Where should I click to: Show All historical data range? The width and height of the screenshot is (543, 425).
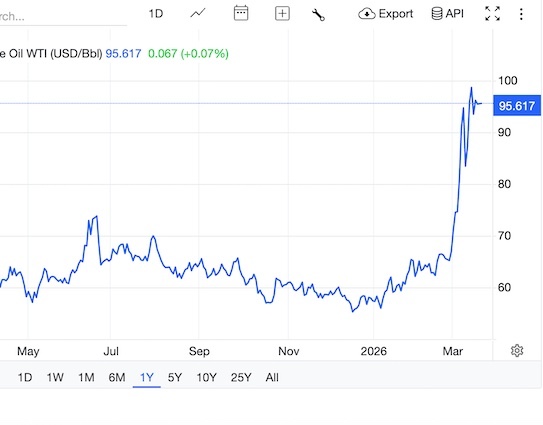pyautogui.click(x=272, y=377)
